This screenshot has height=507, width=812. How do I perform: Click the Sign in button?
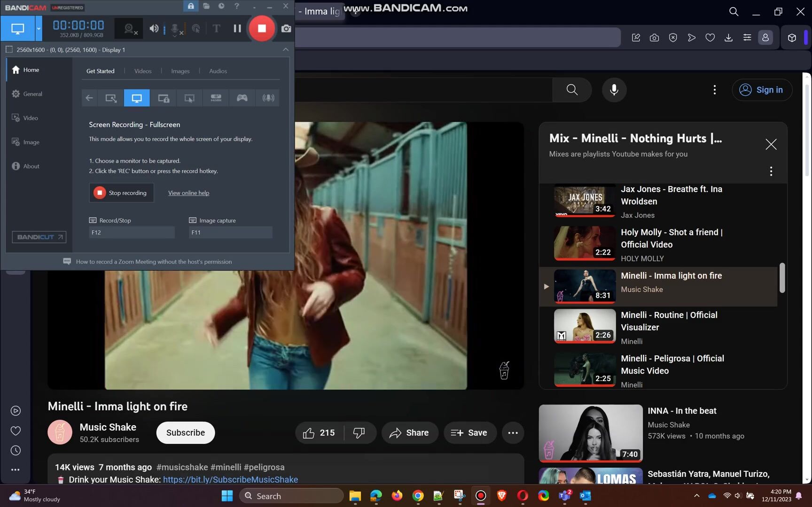tap(762, 90)
